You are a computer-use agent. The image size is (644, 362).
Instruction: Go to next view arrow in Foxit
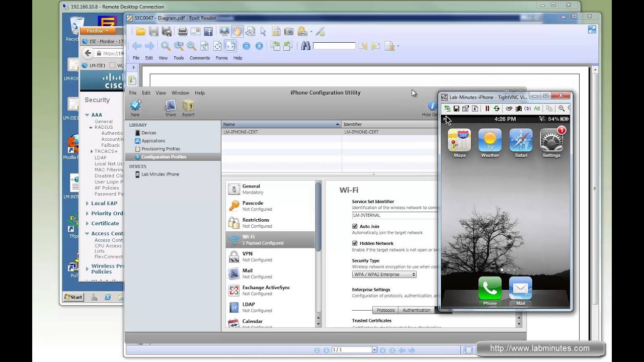pos(149,46)
